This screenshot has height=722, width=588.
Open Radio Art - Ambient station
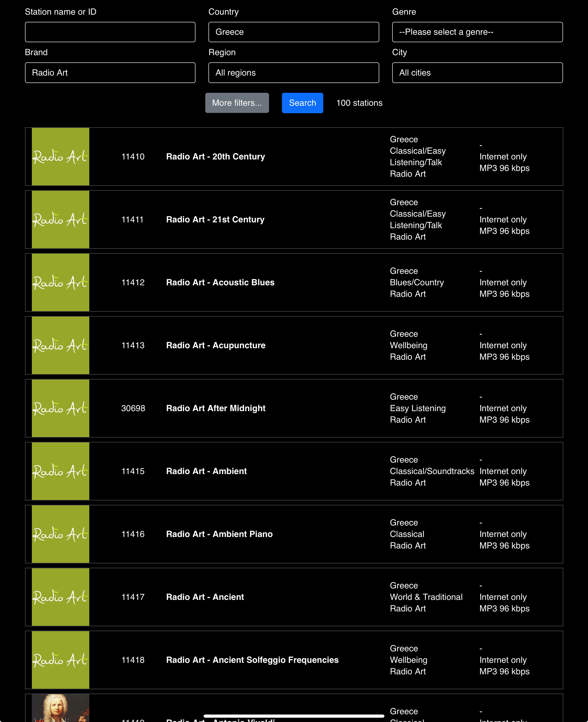pos(206,471)
